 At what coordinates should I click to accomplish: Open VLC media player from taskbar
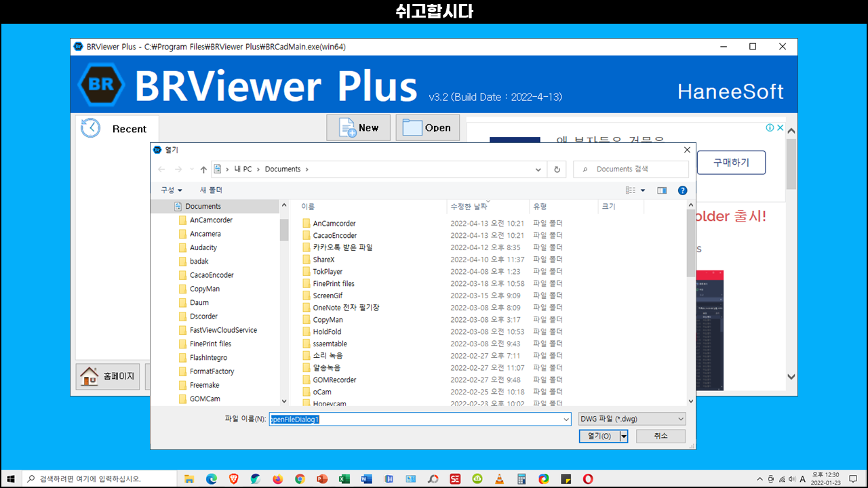click(499, 479)
